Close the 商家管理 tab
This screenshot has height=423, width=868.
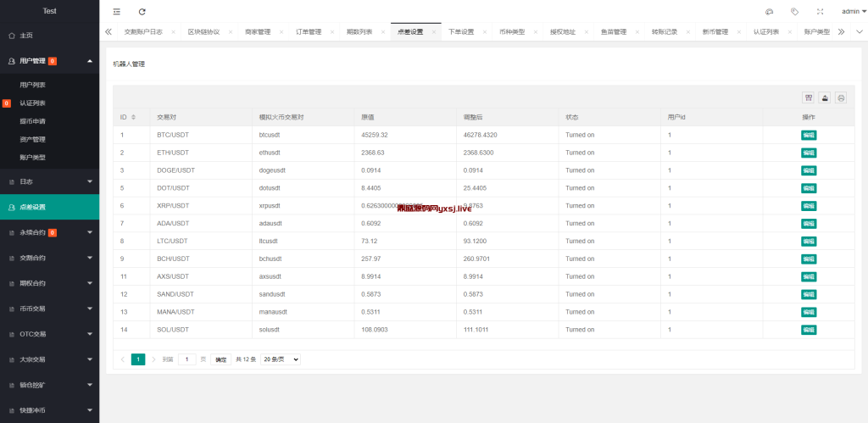(x=281, y=32)
